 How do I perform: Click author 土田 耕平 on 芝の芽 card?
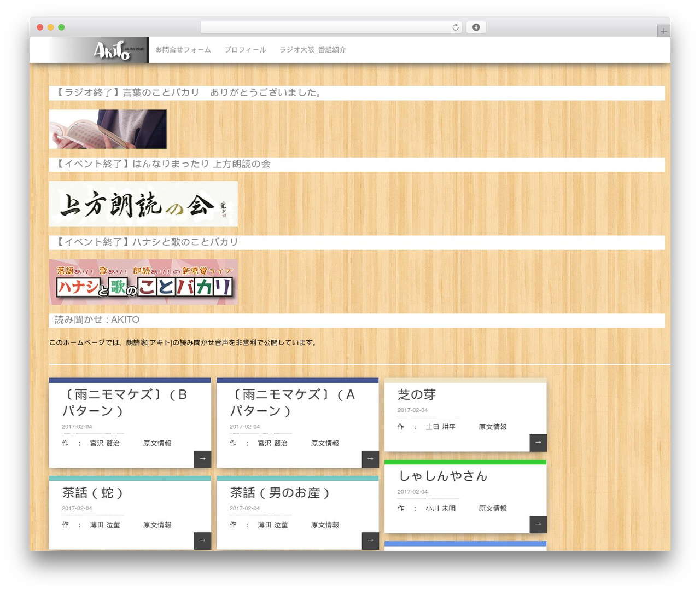(x=441, y=427)
